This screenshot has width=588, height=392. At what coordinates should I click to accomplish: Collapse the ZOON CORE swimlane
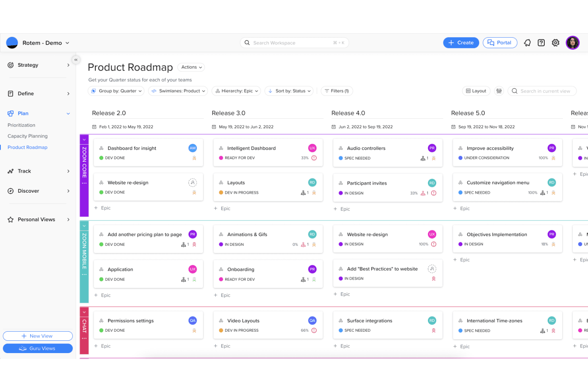84,140
